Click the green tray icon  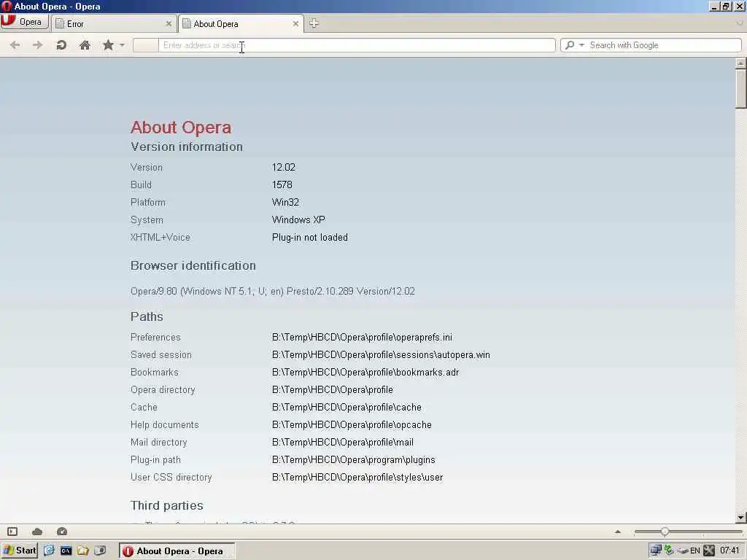(669, 551)
